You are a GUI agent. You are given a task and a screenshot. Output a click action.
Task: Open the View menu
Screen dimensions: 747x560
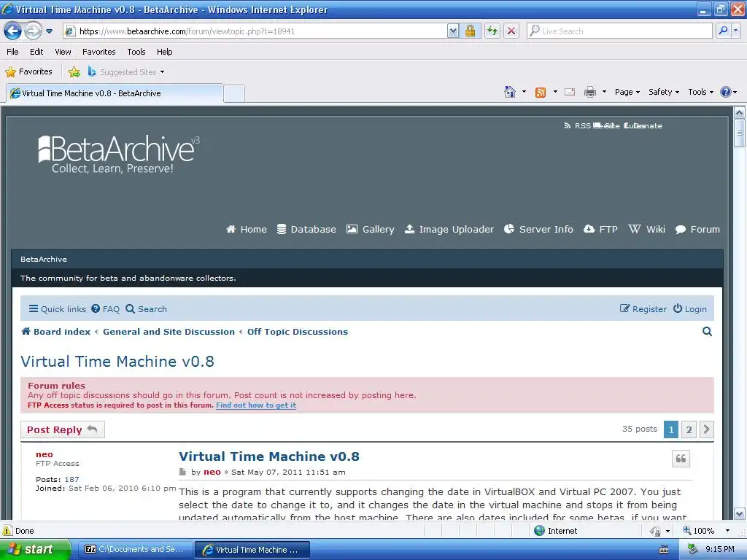pos(63,52)
